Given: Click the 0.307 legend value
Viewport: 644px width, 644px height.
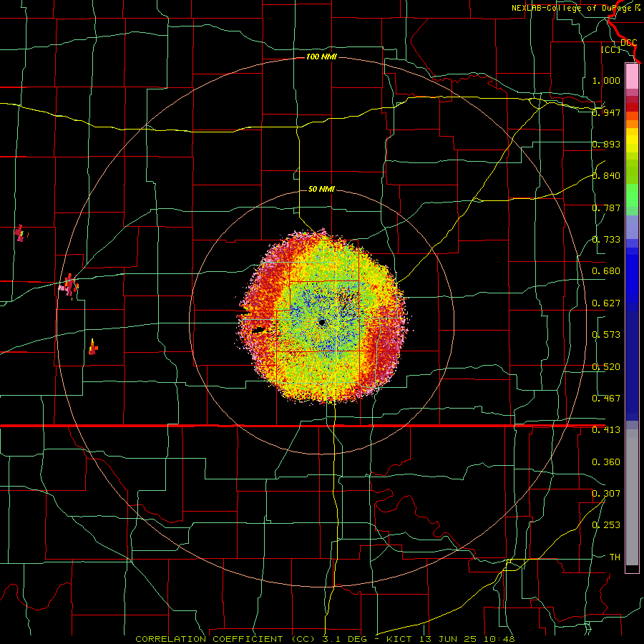Looking at the screenshot, I should pos(606,494).
